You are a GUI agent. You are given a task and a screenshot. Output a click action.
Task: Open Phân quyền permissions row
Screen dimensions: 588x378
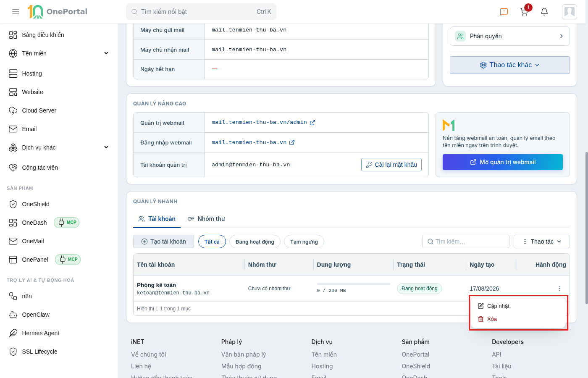510,36
